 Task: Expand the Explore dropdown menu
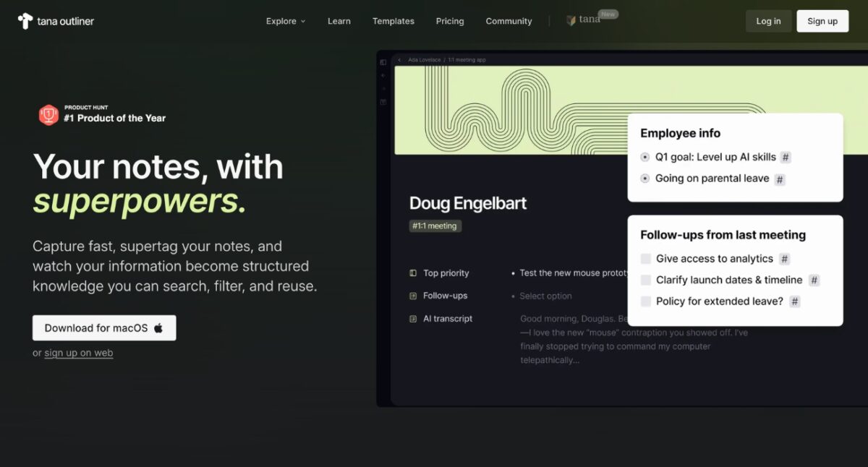286,21
